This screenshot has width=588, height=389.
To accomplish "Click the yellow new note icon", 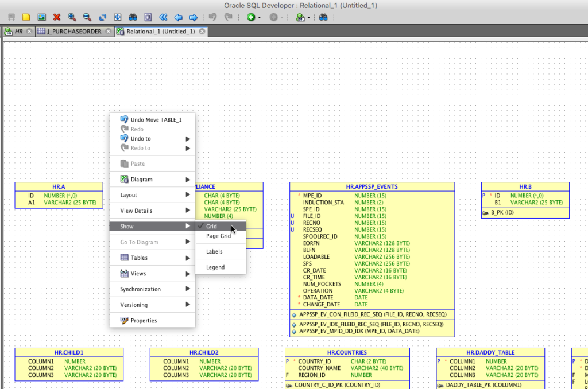I will pyautogui.click(x=26, y=17).
